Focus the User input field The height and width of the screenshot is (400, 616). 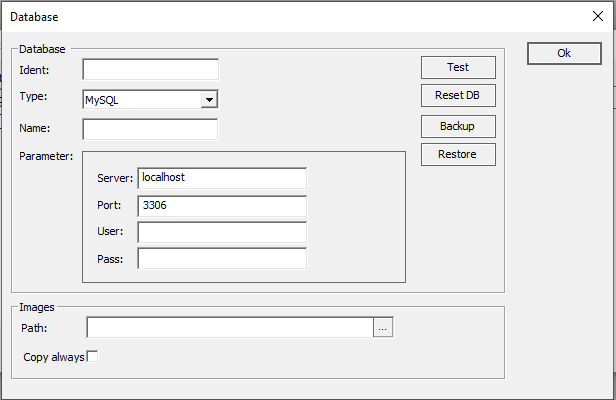click(221, 232)
